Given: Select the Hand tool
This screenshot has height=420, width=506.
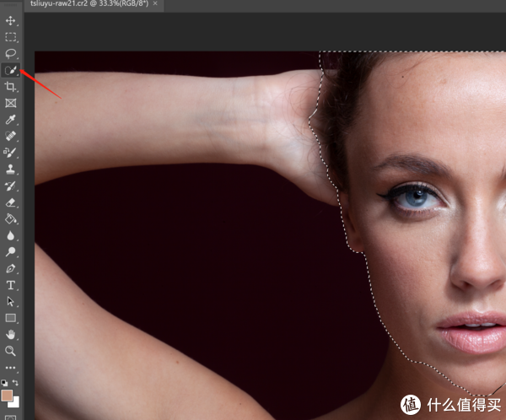Looking at the screenshot, I should (10, 335).
